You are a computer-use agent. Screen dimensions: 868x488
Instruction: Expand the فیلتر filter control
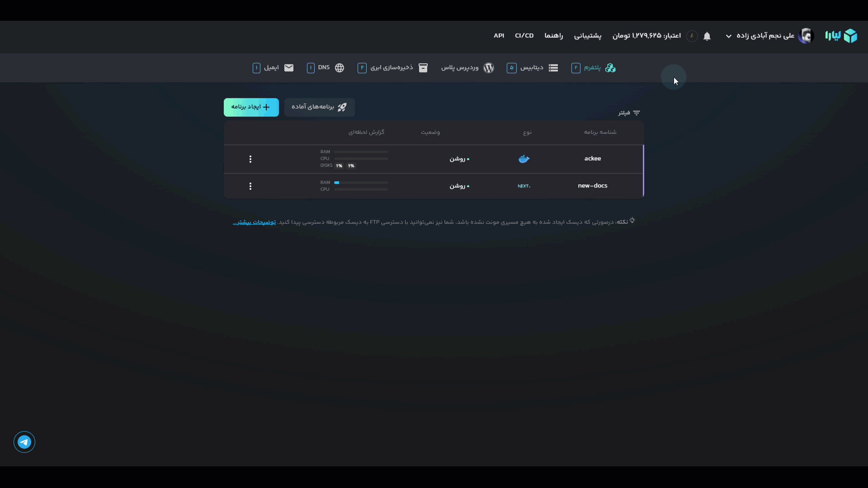coord(629,113)
